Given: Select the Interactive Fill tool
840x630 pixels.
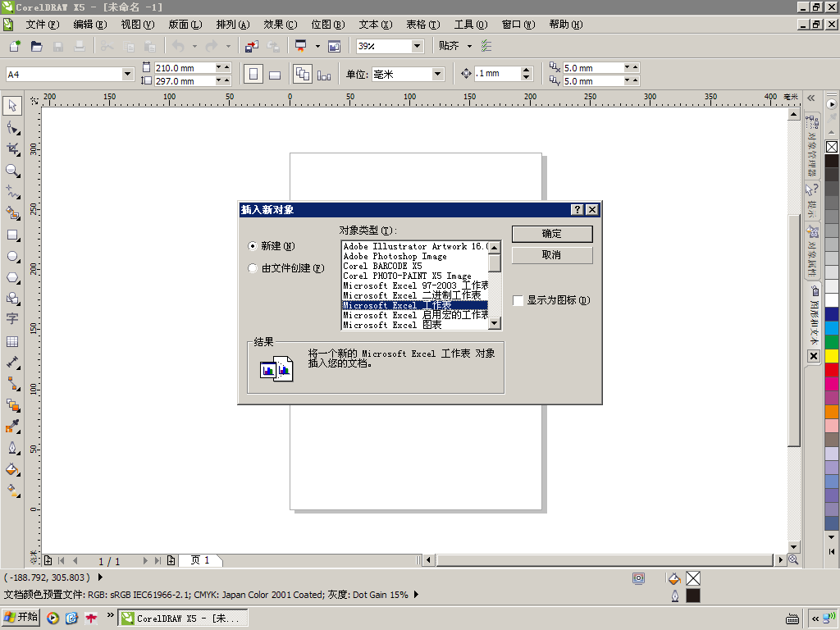Looking at the screenshot, I should tap(12, 491).
